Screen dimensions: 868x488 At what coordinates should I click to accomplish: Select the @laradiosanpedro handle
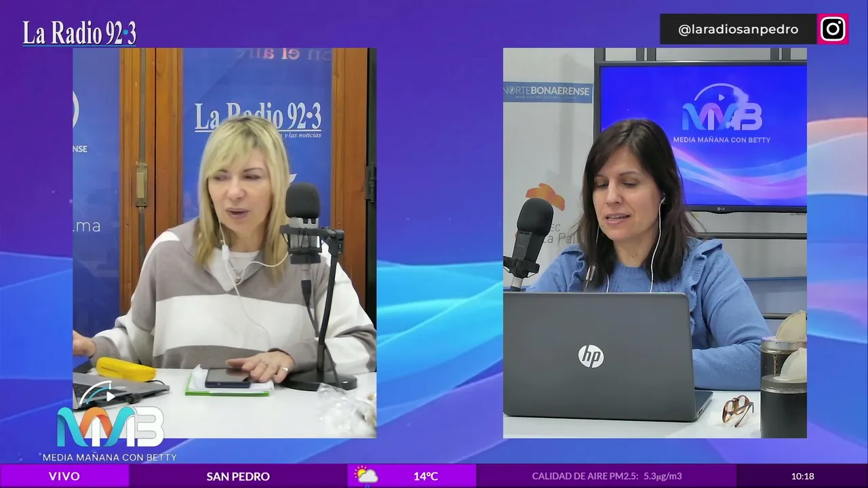click(738, 30)
